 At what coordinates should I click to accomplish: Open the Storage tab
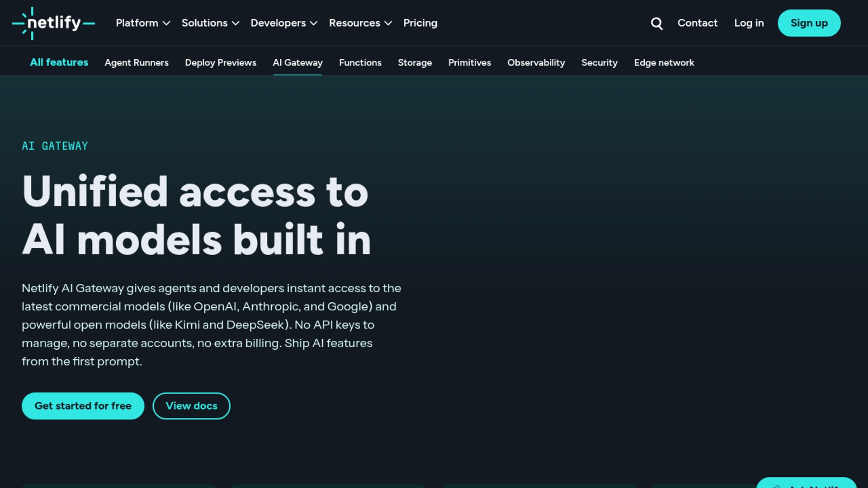415,63
